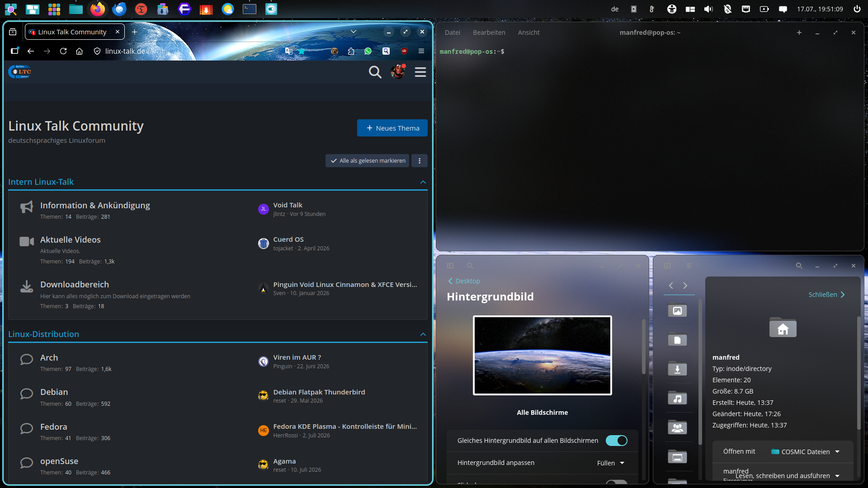This screenshot has width=868, height=488.
Task: Collapse the Intern Linux-Talk category
Action: 423,182
